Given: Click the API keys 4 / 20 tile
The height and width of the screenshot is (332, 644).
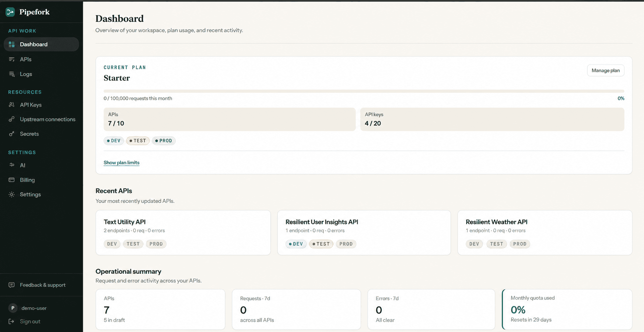Looking at the screenshot, I should (492, 119).
